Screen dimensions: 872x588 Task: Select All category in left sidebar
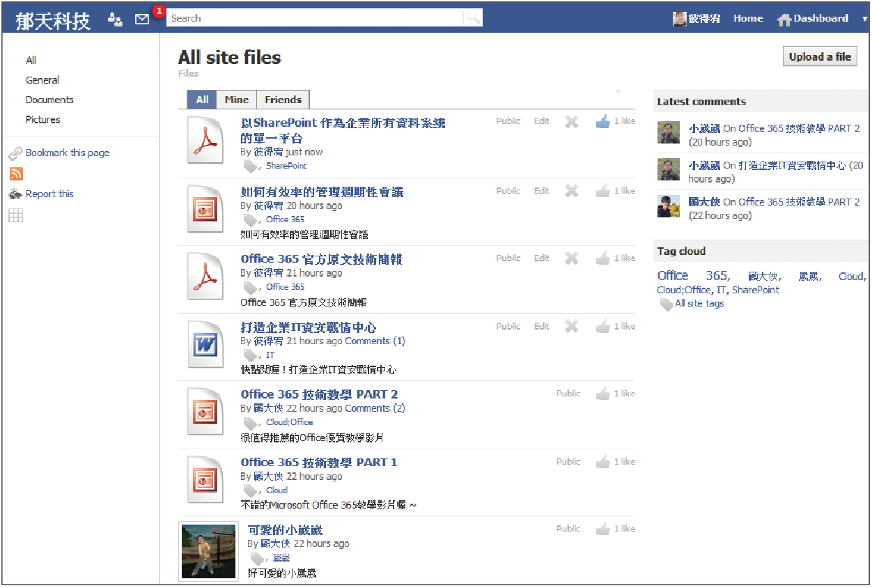click(31, 61)
